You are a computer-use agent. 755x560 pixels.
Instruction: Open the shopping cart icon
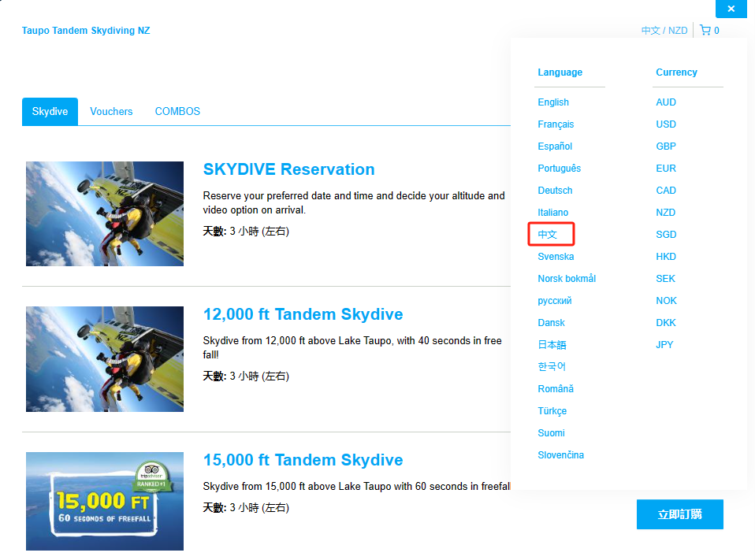(x=705, y=30)
